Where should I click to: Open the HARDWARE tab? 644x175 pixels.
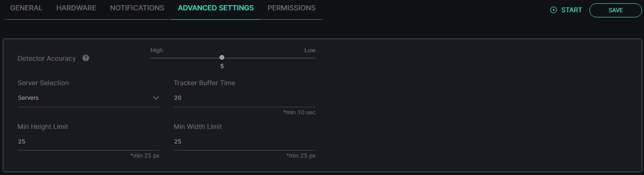tap(76, 8)
